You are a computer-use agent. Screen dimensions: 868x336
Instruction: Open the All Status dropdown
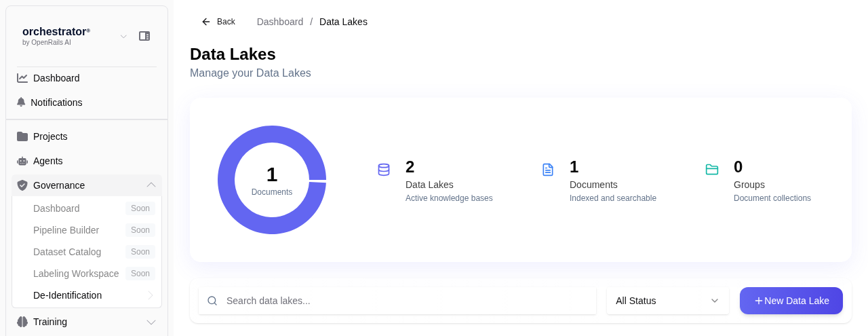[x=668, y=301]
